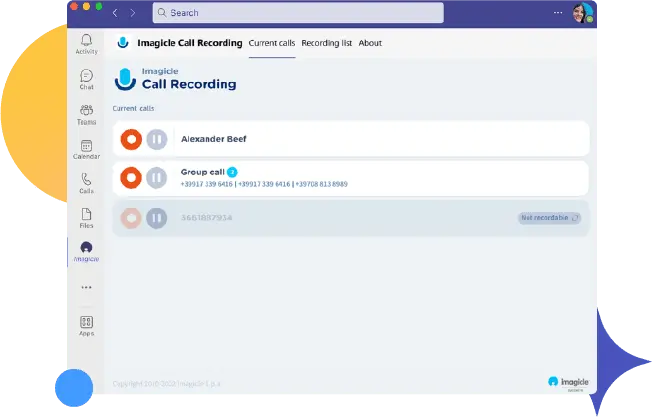Open the Calendar view
Viewport: 652px width, 417px height.
86,149
